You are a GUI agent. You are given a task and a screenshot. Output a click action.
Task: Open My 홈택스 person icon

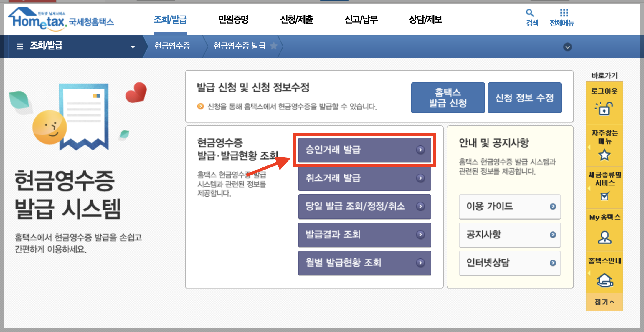pyautogui.click(x=605, y=237)
